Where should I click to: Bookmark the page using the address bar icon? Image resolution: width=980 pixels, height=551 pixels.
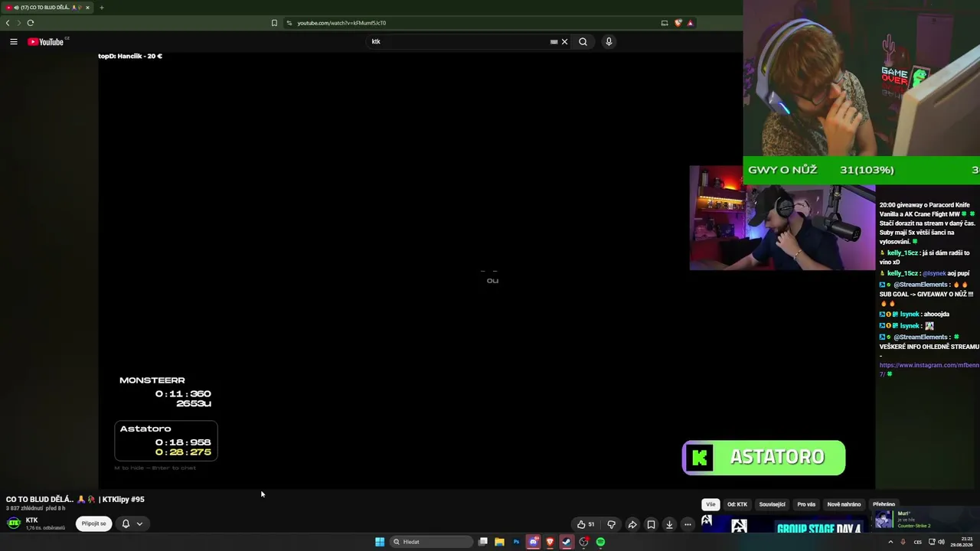point(274,23)
